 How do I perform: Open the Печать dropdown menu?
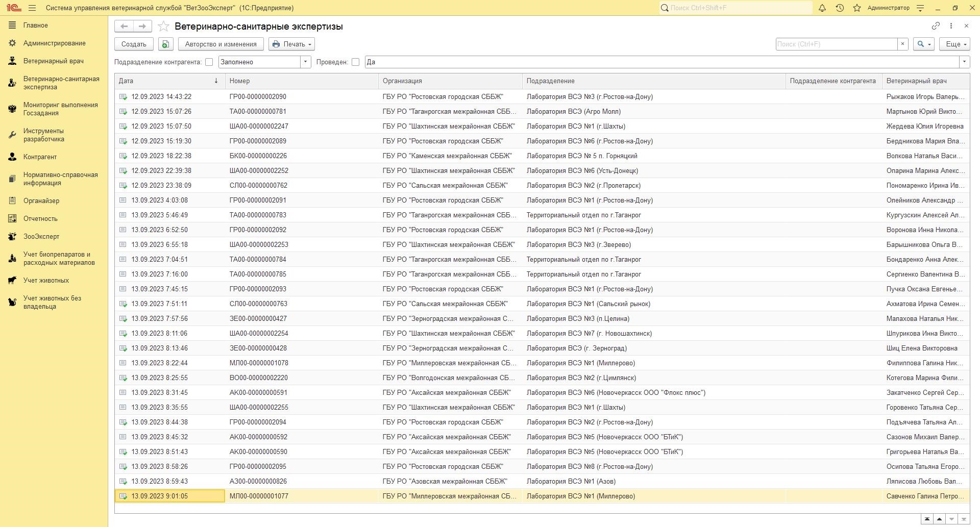(x=291, y=44)
